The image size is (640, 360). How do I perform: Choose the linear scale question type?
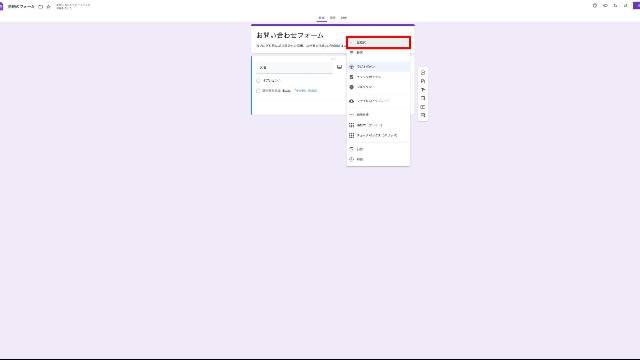point(378,115)
